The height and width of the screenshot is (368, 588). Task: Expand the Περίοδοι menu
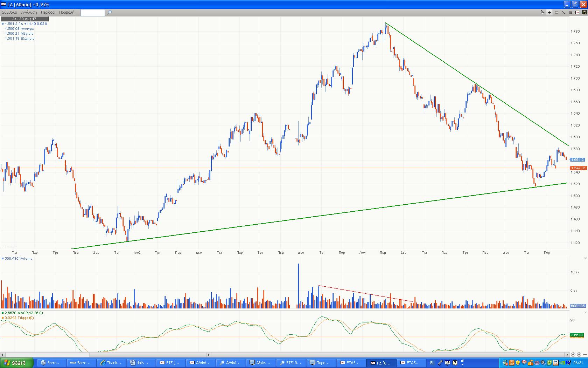(48, 12)
